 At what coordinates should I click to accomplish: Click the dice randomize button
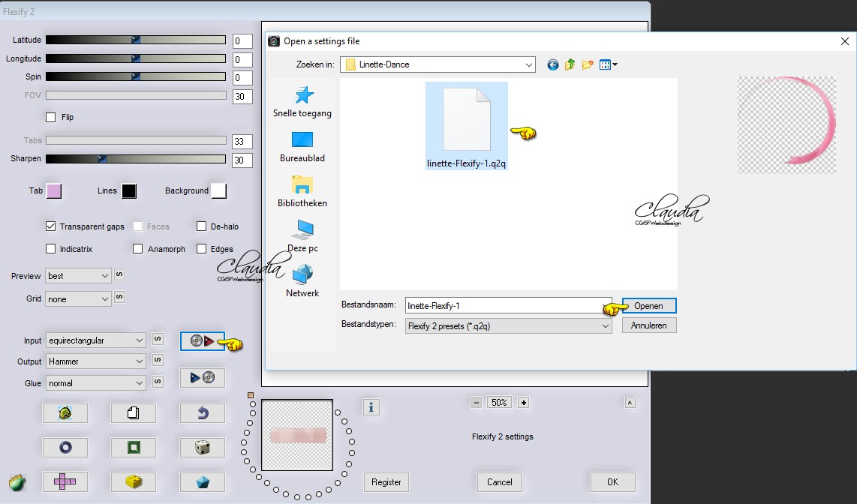[202, 448]
